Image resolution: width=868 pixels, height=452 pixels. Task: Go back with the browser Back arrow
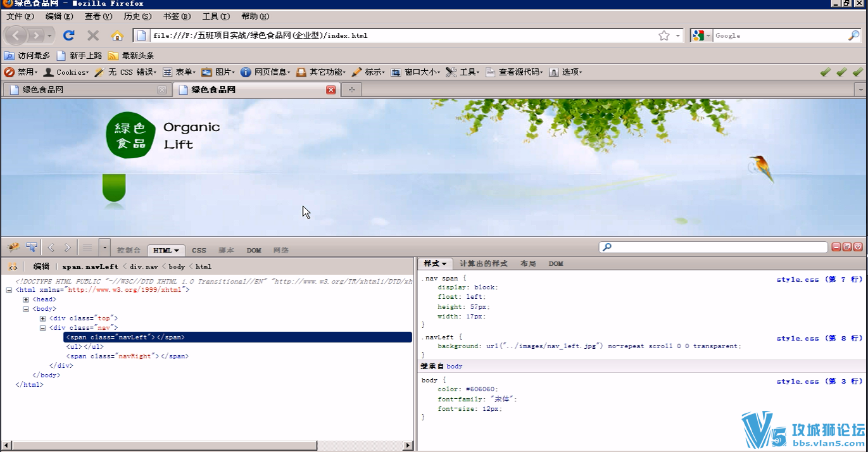[x=16, y=35]
